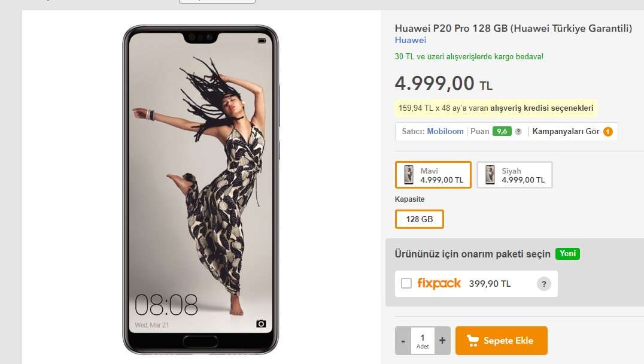Increase quantity with the plus button
644x364 pixels.
[442, 341]
